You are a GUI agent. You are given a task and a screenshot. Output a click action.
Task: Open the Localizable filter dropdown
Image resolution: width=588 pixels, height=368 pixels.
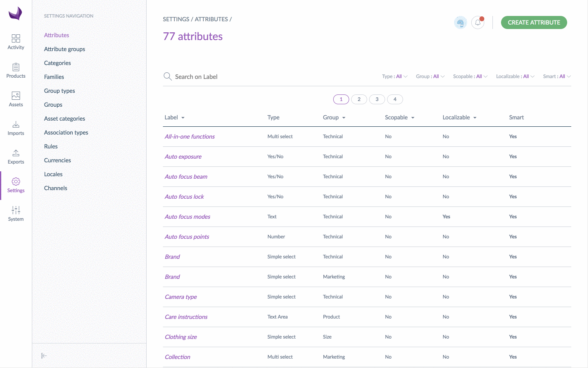click(x=515, y=76)
